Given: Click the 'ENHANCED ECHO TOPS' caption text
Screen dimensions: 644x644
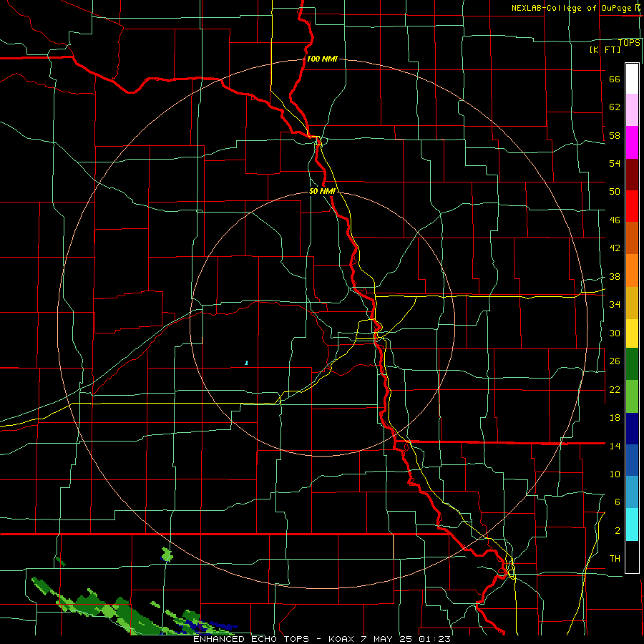Looking at the screenshot, I should tap(251, 639).
